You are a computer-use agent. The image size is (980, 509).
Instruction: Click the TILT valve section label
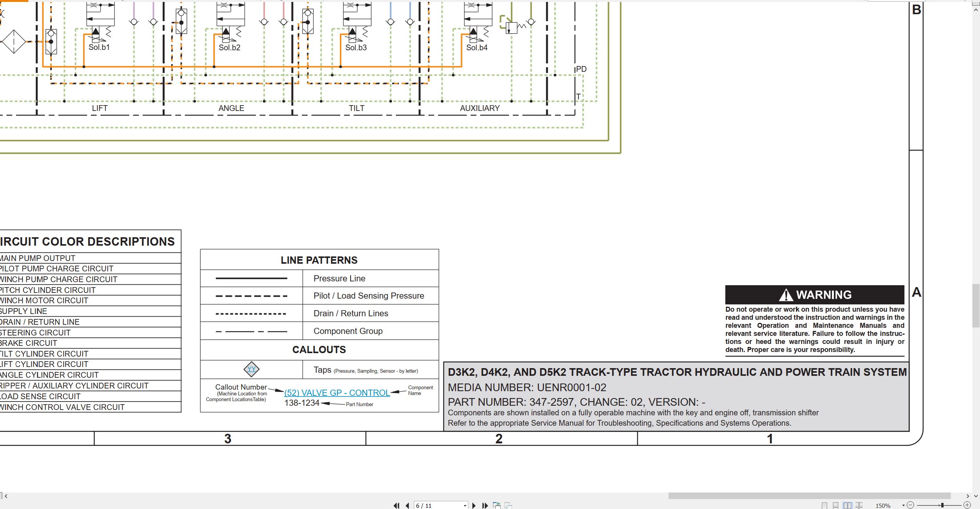click(357, 108)
